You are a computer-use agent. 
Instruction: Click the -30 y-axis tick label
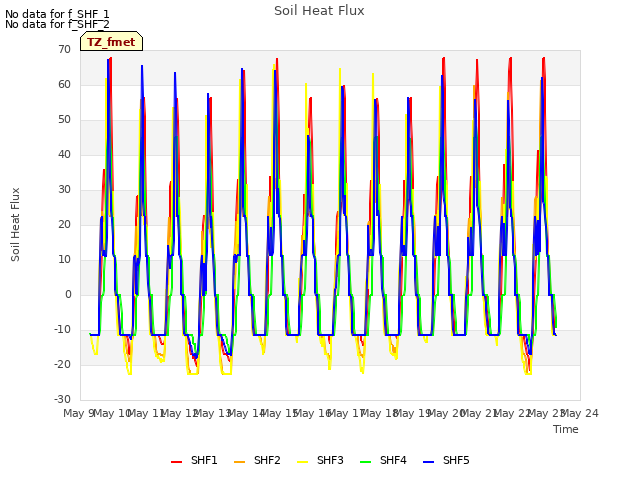(62, 400)
